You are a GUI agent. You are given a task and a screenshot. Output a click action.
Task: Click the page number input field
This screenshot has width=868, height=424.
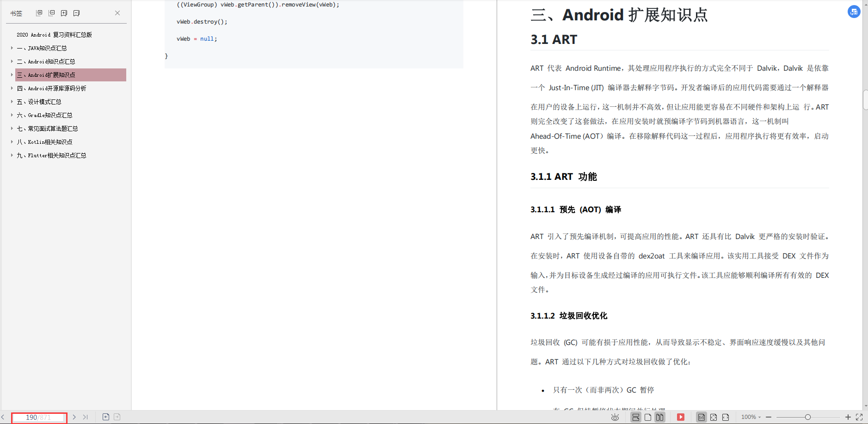coord(39,417)
